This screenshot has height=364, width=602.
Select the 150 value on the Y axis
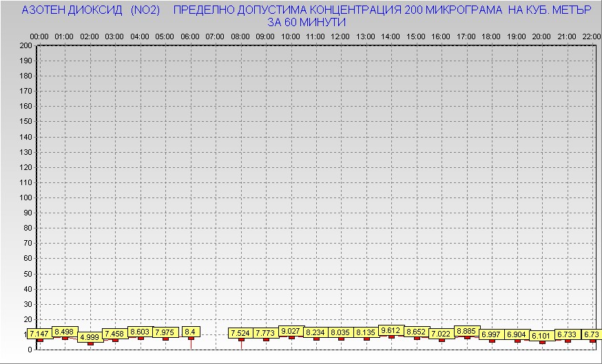tap(25, 122)
